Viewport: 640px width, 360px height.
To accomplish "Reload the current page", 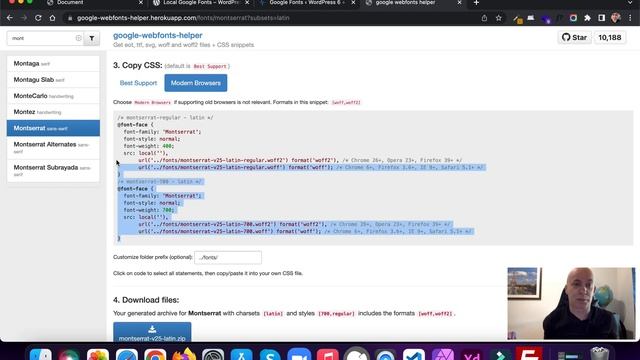I will (38, 18).
